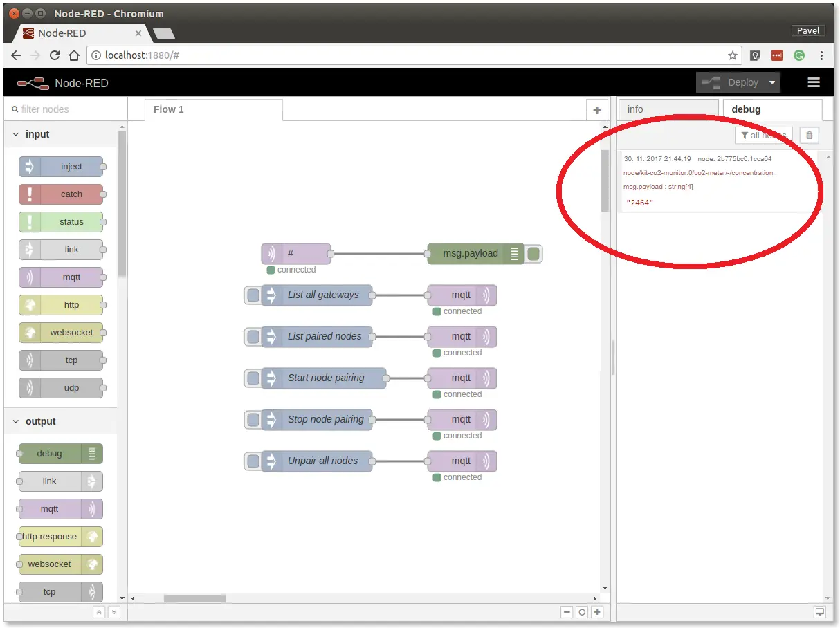Go back to the previous page
Screen dimensions: 840x628
click(x=16, y=55)
